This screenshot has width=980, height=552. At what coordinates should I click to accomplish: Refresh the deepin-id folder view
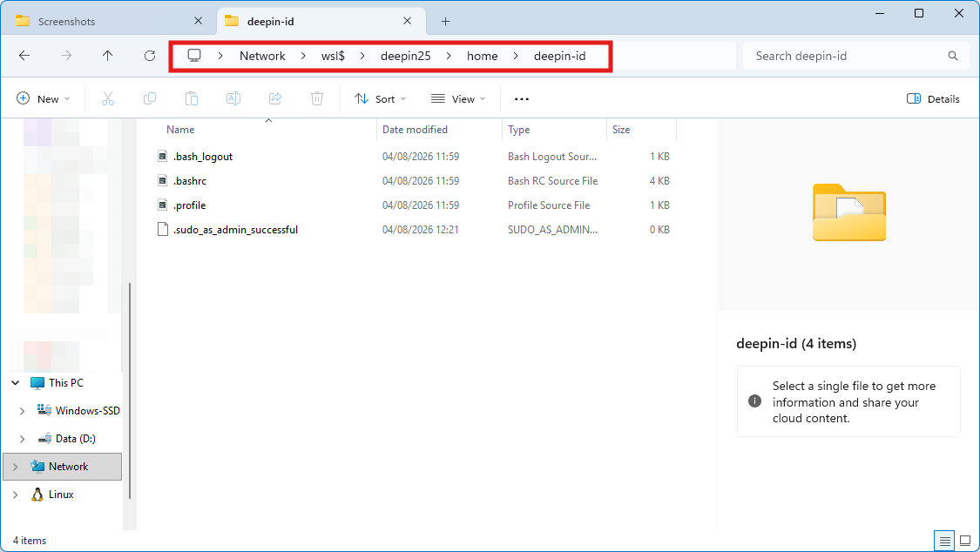[x=149, y=56]
